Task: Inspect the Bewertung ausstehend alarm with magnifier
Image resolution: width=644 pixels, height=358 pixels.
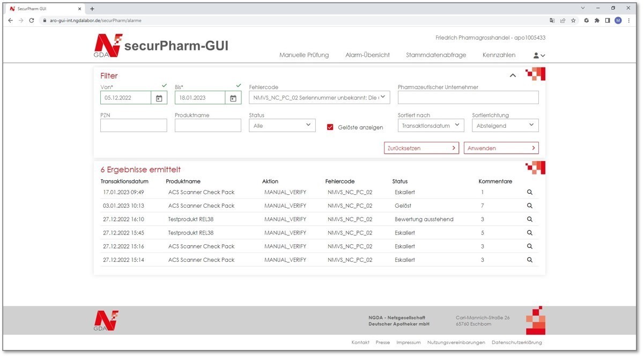Action: pyautogui.click(x=529, y=219)
